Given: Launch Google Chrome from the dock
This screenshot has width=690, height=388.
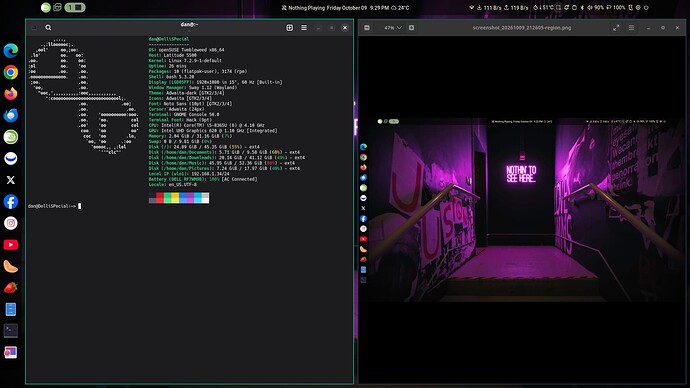Looking at the screenshot, I should click(x=11, y=72).
